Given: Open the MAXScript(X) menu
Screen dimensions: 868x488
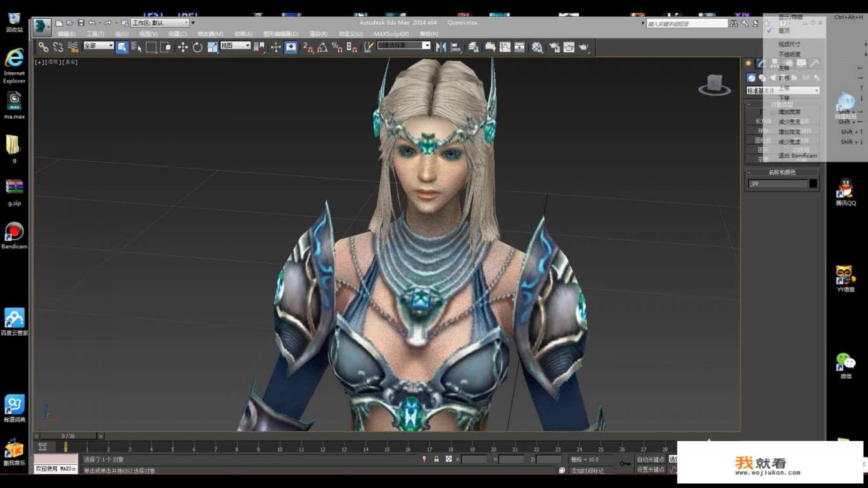Looking at the screenshot, I should 391,34.
